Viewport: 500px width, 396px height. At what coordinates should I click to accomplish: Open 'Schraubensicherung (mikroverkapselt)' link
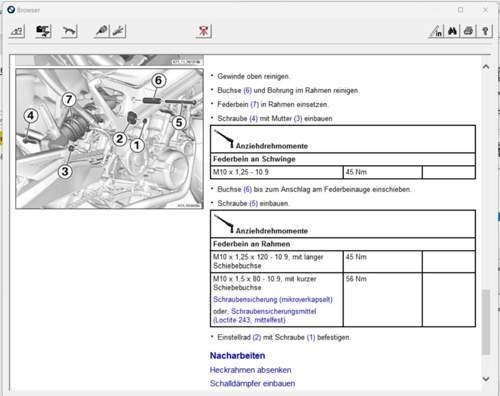point(273,299)
